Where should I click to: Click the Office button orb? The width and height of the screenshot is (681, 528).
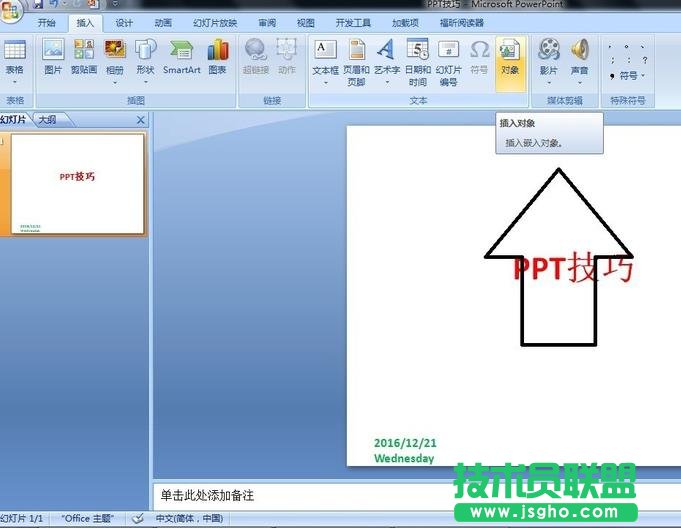coord(10,11)
